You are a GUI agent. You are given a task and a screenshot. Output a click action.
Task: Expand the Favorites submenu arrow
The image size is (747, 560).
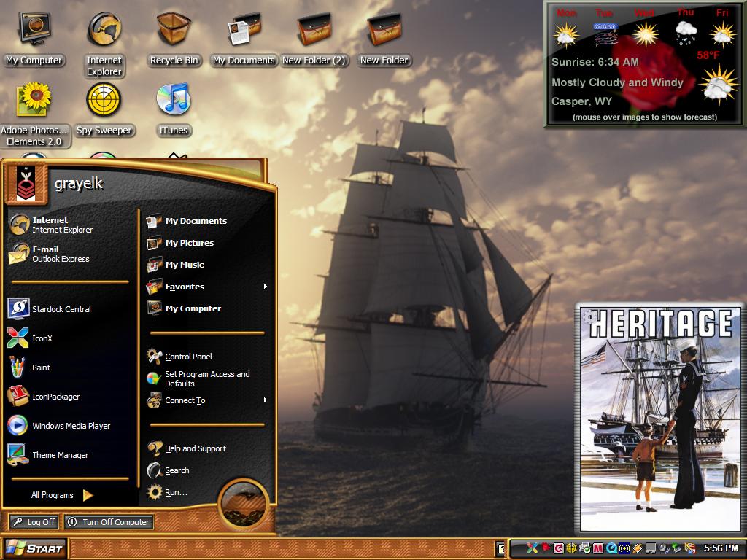click(266, 286)
